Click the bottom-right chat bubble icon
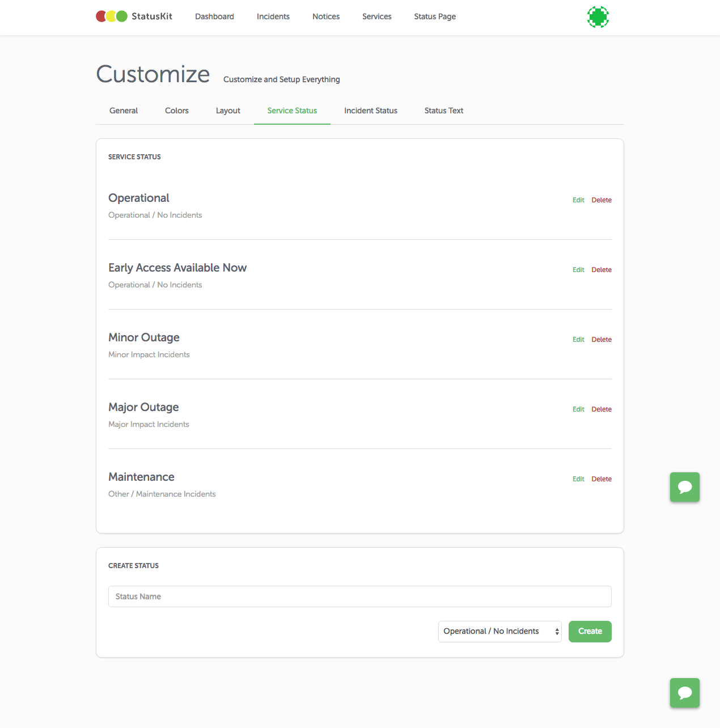720x728 pixels. click(x=684, y=692)
